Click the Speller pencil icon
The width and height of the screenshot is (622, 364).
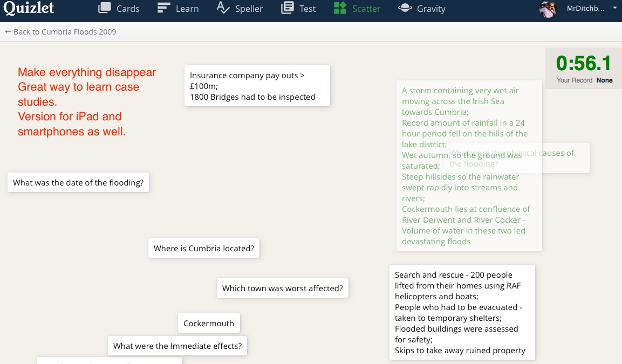(x=223, y=8)
